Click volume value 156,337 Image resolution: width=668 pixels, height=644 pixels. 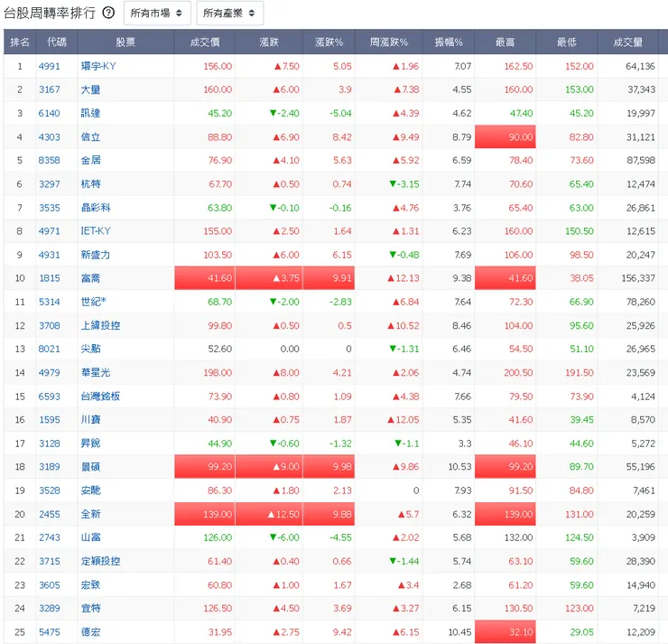point(638,278)
